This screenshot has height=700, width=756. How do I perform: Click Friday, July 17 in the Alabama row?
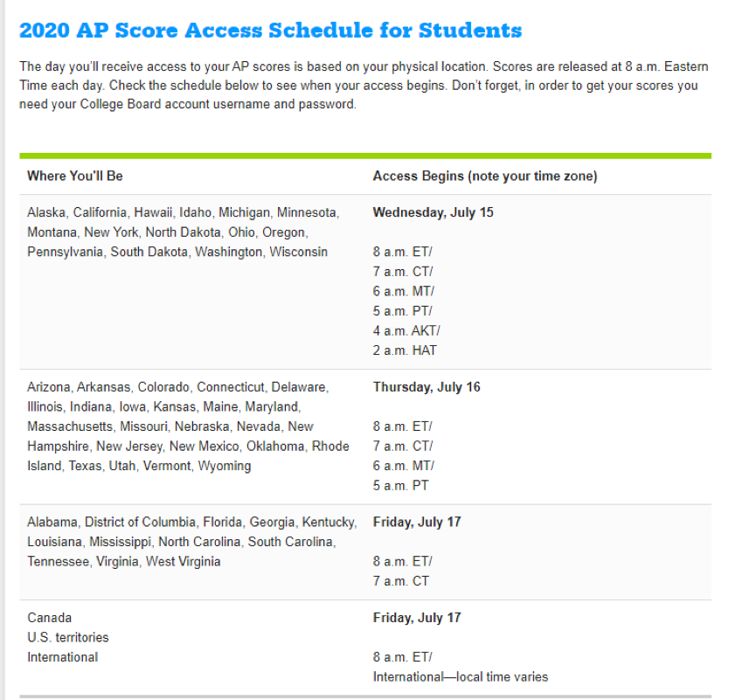pos(416,522)
